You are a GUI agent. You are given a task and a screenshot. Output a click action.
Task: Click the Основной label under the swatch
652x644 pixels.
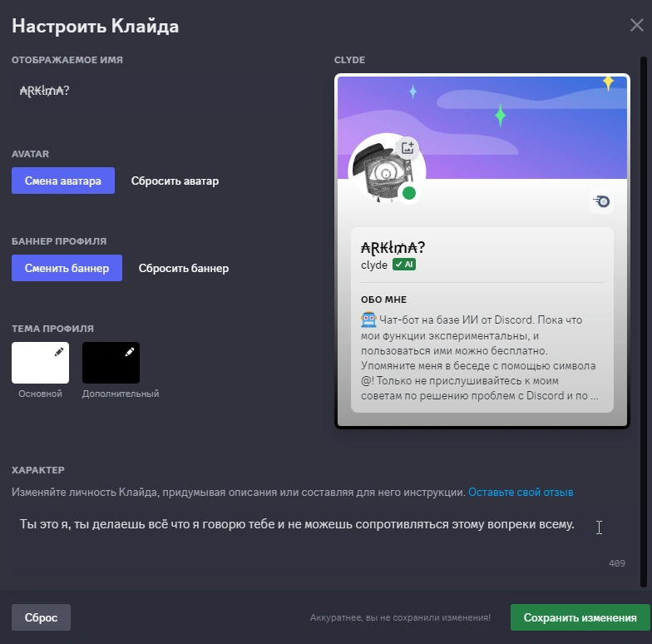(x=40, y=394)
